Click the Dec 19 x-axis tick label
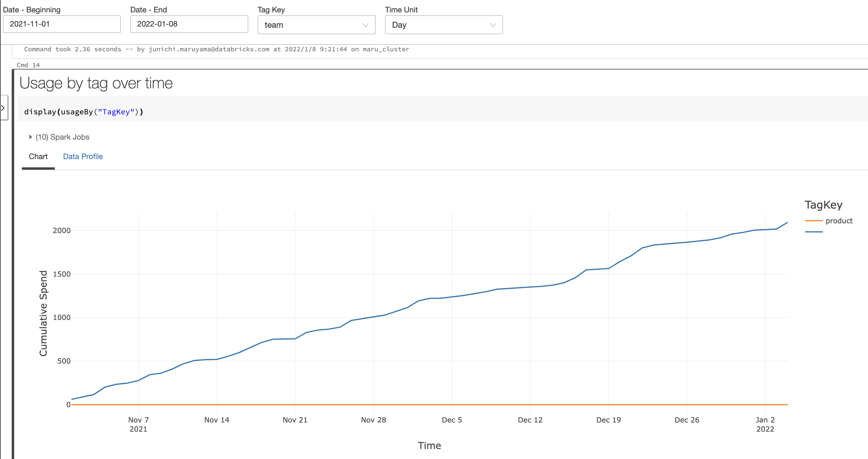Image resolution: width=868 pixels, height=459 pixels. click(x=608, y=420)
